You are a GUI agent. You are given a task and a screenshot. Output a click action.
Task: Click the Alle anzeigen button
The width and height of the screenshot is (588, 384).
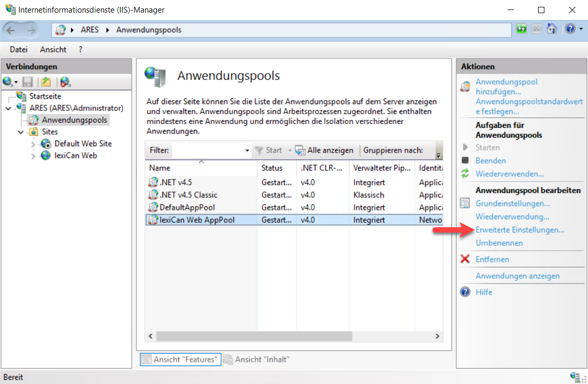324,150
